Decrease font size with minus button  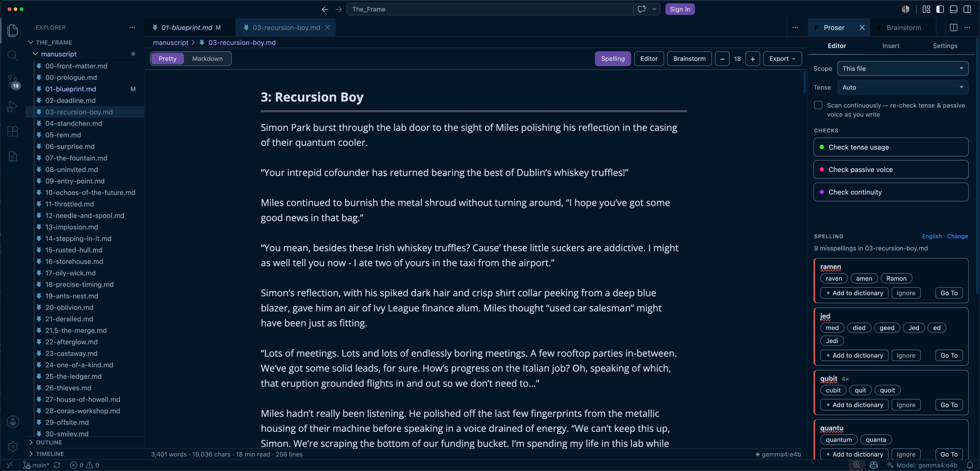(x=722, y=59)
